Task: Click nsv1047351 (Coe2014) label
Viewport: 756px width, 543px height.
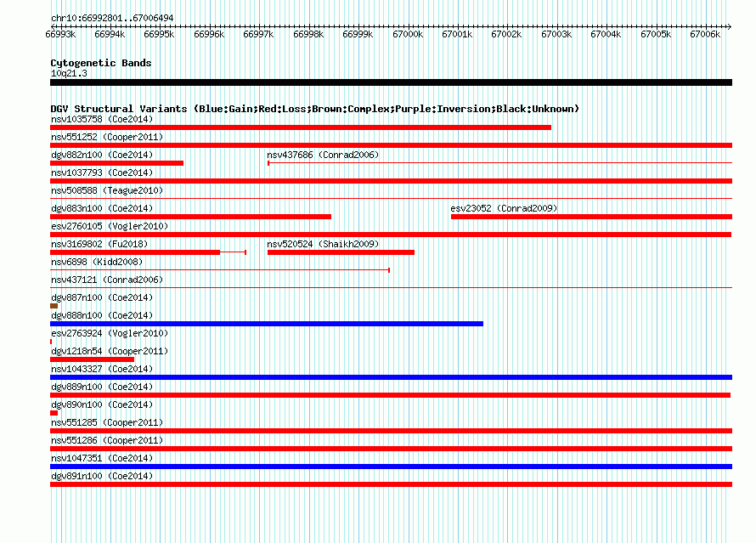Action: pos(102,458)
